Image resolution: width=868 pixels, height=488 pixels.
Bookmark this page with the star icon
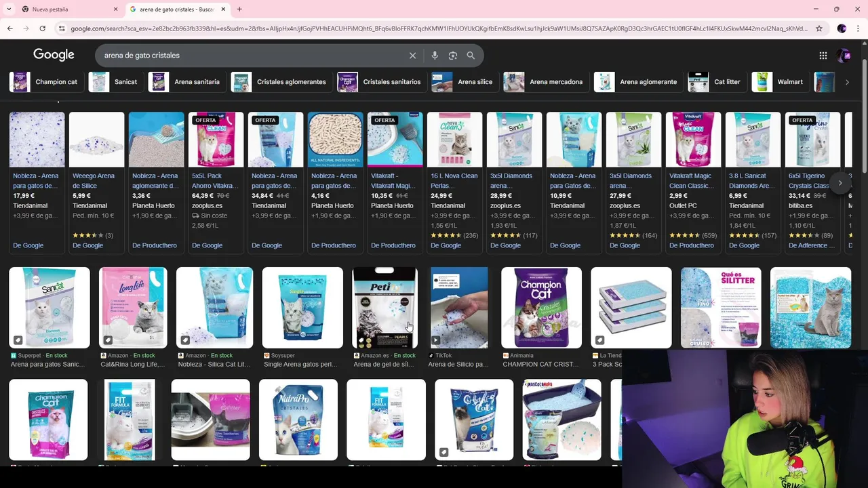click(x=819, y=28)
